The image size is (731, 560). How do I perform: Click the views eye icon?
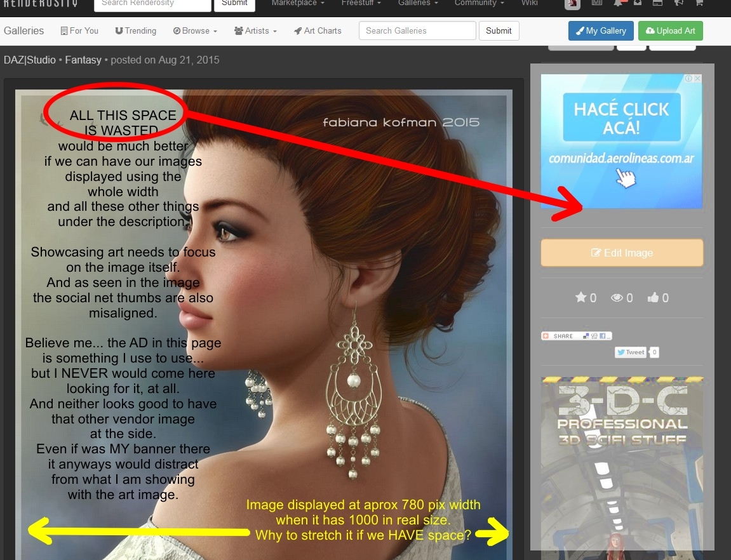(x=617, y=297)
